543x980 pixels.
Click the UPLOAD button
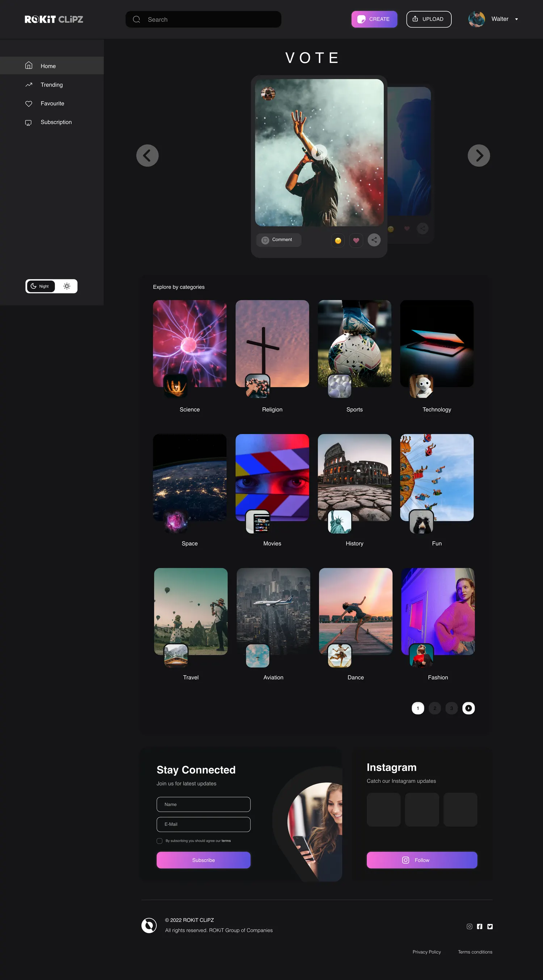click(429, 19)
